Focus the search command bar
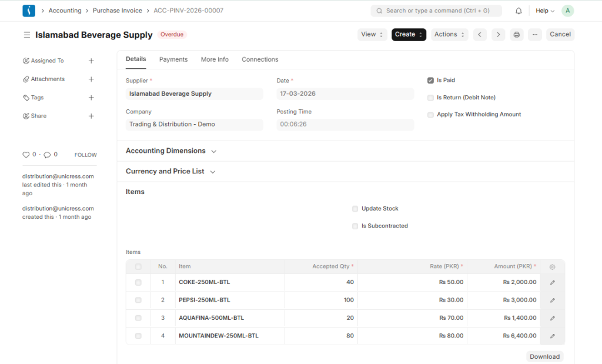602x364 pixels. (436, 11)
